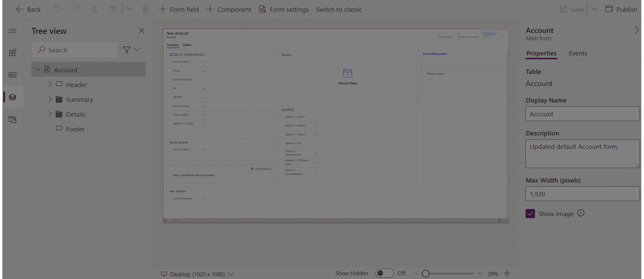This screenshot has height=279, width=644.
Task: Add a Form field
Action: click(179, 9)
